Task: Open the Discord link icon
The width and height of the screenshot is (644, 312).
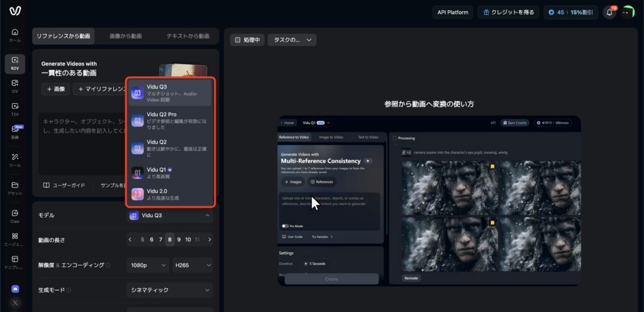Action: click(x=15, y=289)
